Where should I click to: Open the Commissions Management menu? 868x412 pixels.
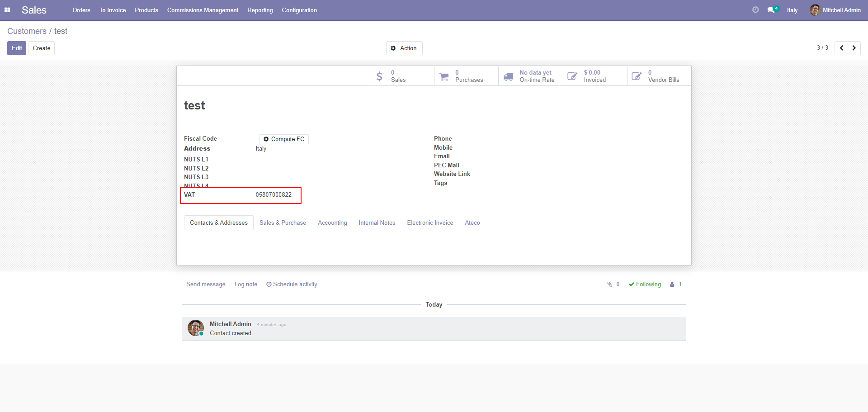203,10
